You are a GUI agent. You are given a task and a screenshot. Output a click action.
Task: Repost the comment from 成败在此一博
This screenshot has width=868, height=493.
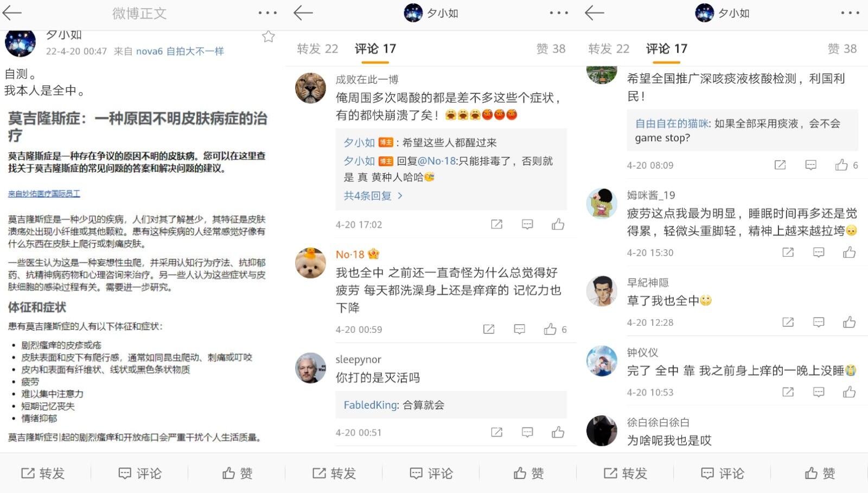coord(496,224)
